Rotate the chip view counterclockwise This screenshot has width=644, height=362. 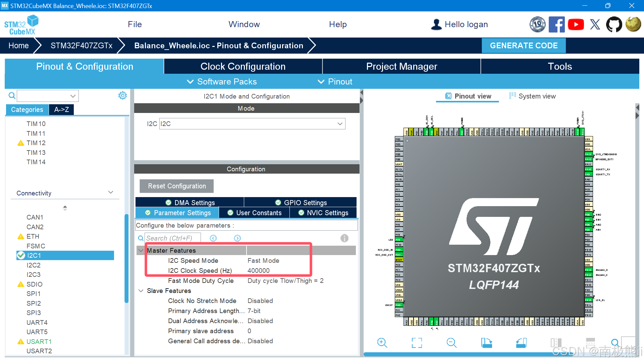tap(521, 343)
